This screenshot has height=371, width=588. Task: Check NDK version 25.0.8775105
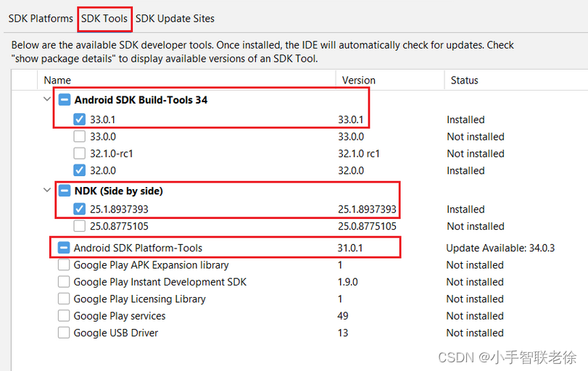pyautogui.click(x=79, y=226)
